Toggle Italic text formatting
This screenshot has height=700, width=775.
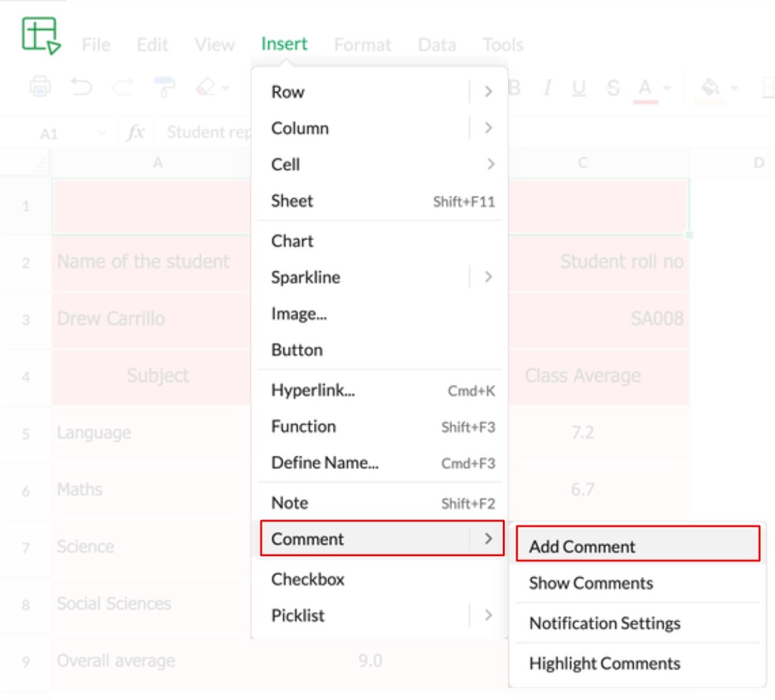tap(548, 87)
